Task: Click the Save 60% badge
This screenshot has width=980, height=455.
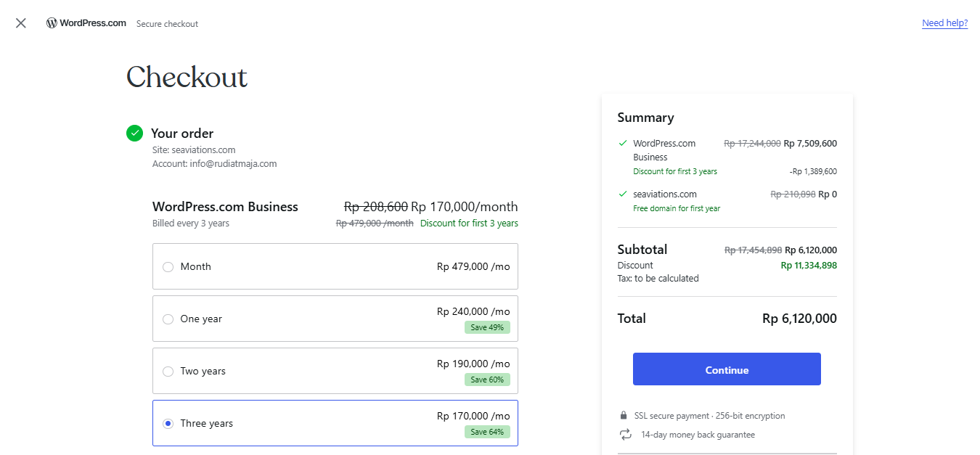Action: (487, 380)
